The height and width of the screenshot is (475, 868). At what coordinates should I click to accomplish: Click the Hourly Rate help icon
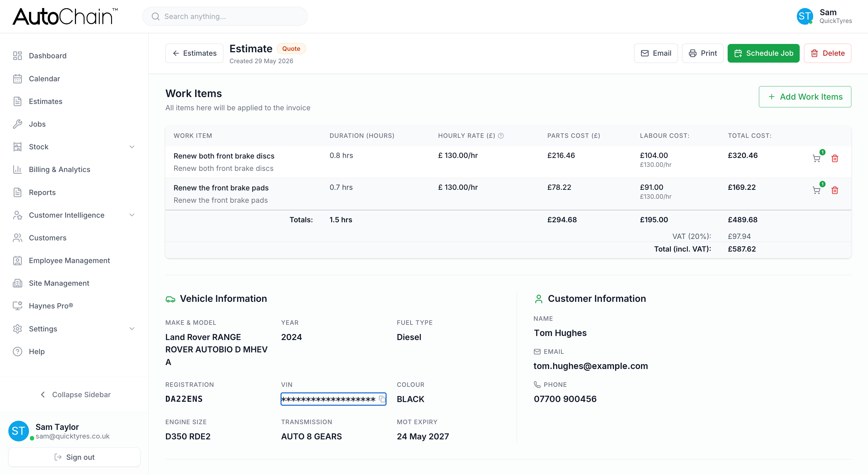tap(501, 136)
